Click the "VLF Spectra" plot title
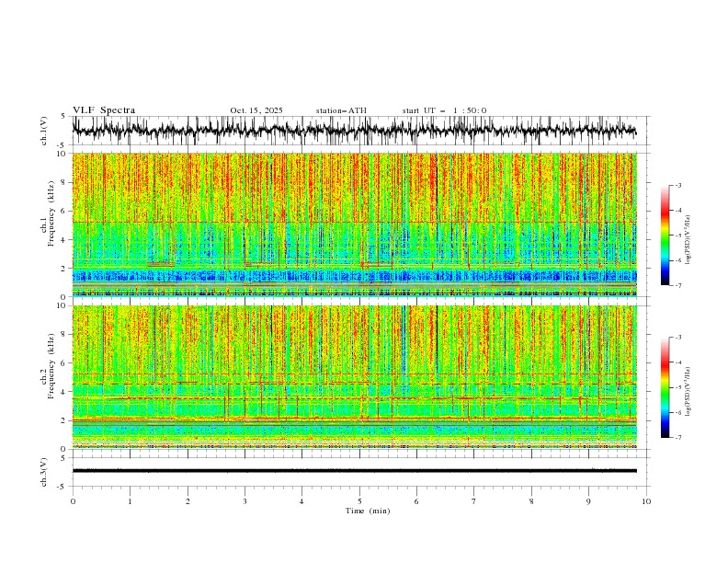728x563 pixels. [x=104, y=110]
